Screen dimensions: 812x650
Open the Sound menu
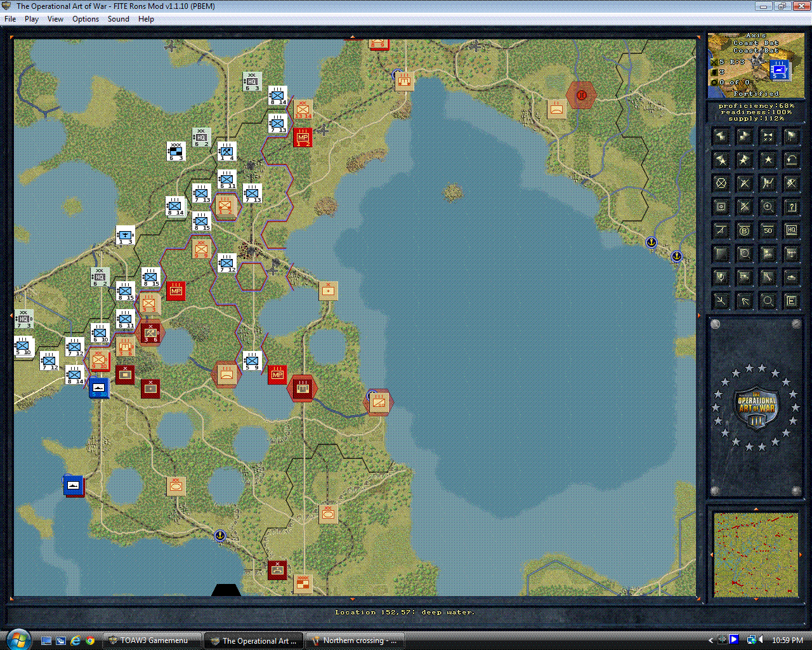[118, 19]
